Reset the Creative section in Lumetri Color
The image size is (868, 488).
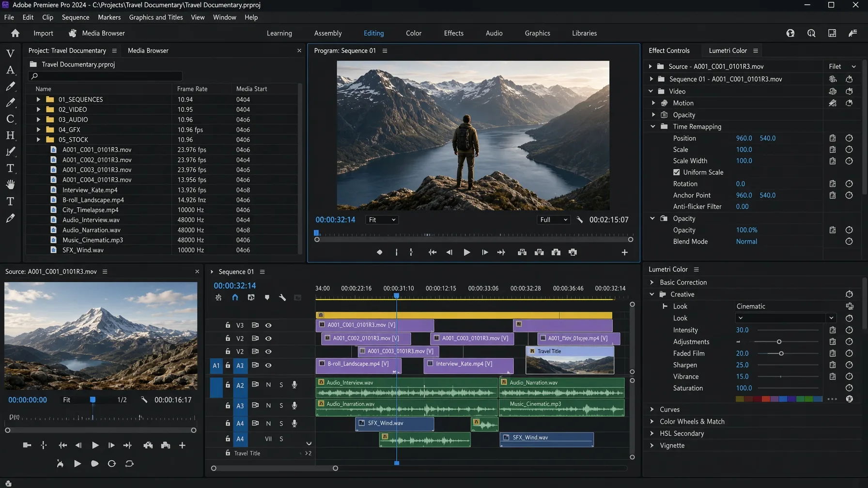pyautogui.click(x=849, y=294)
